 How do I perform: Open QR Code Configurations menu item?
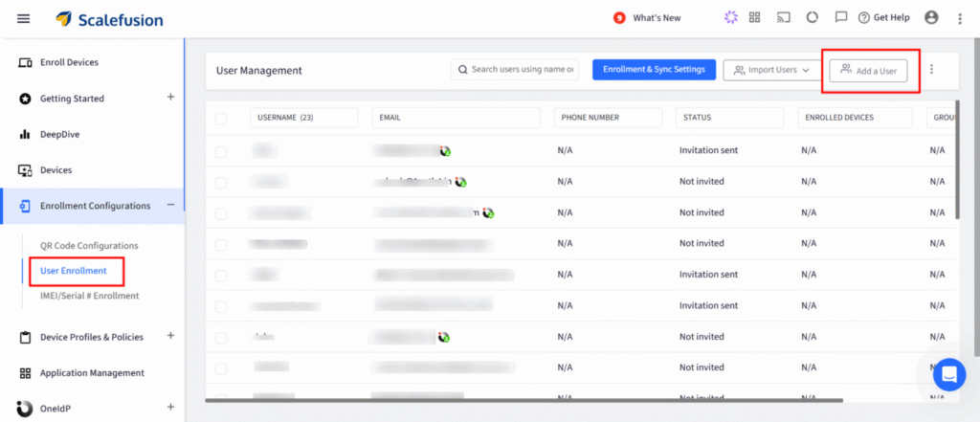[x=89, y=246]
